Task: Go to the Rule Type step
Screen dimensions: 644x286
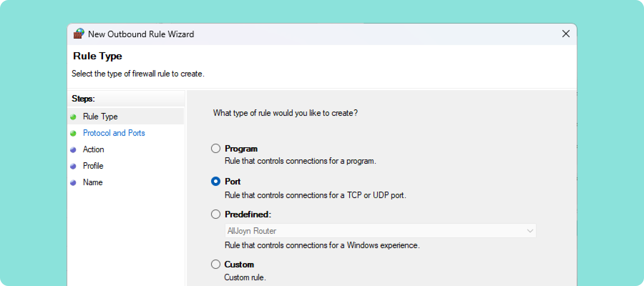Action: click(x=100, y=117)
